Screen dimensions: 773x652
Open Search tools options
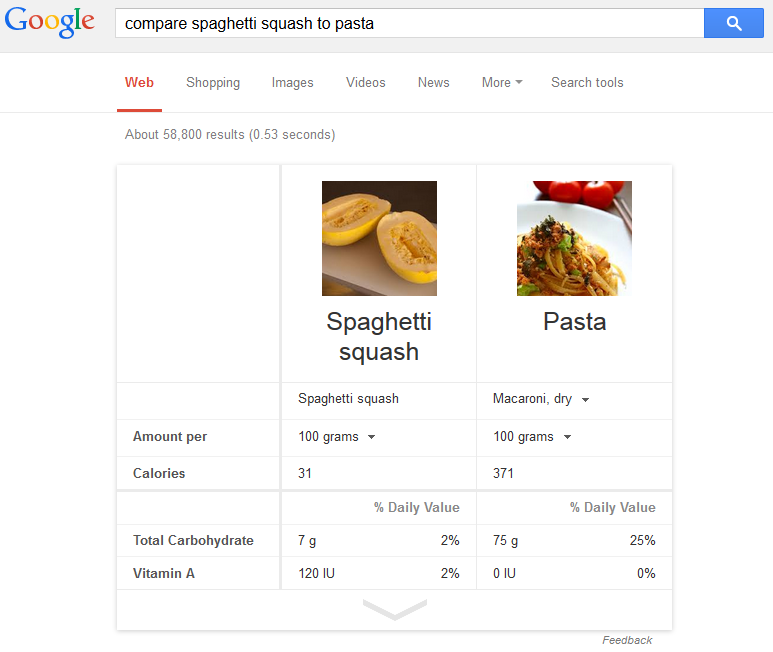[587, 83]
